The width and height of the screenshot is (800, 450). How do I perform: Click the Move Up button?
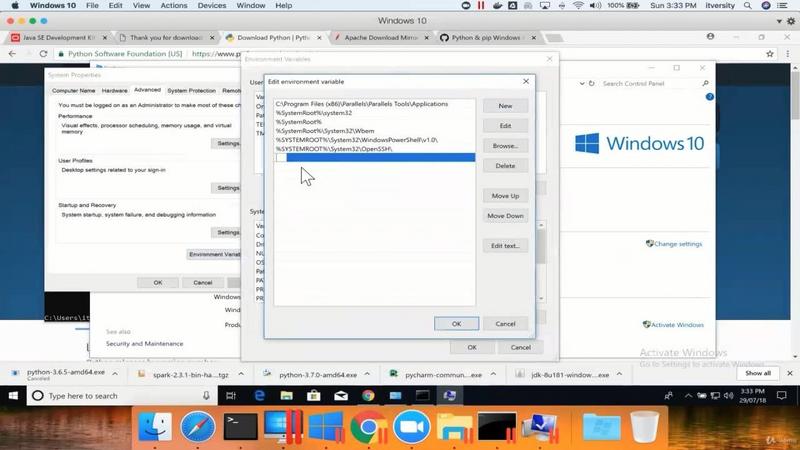point(505,196)
